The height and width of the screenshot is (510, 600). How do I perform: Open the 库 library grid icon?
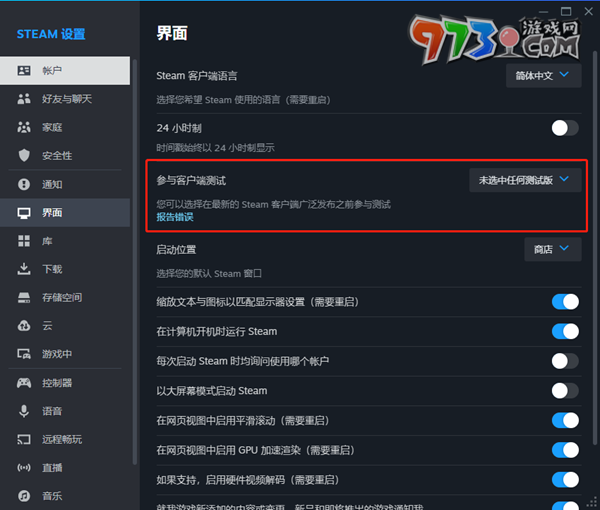[24, 241]
